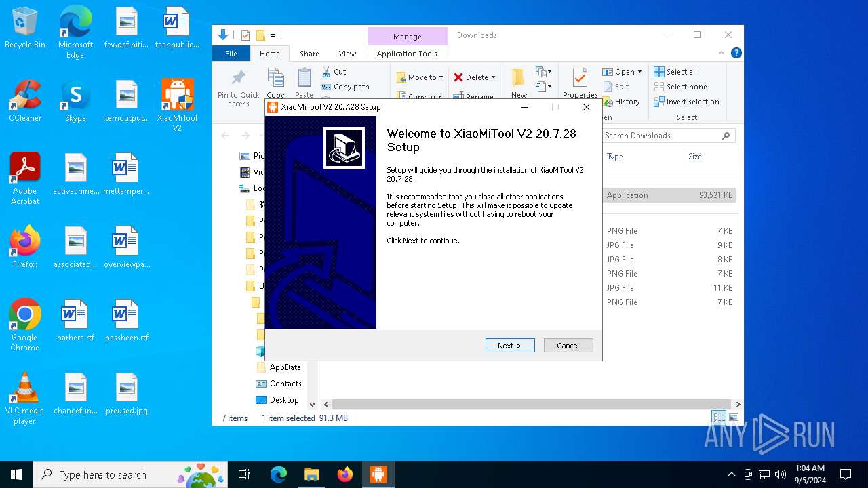The height and width of the screenshot is (488, 868).
Task: Open CCleaner desktop shortcut
Action: click(x=25, y=101)
